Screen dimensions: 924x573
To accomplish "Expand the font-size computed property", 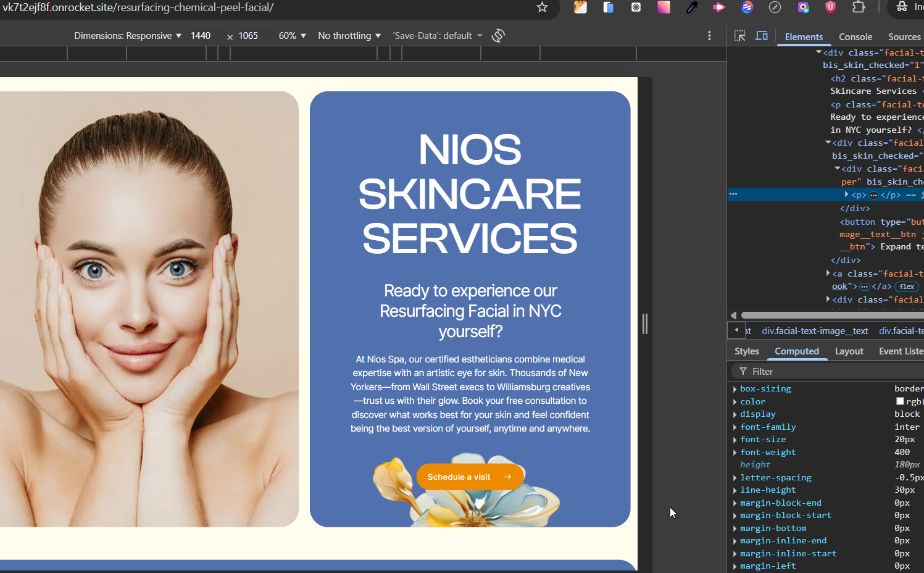I will click(735, 440).
